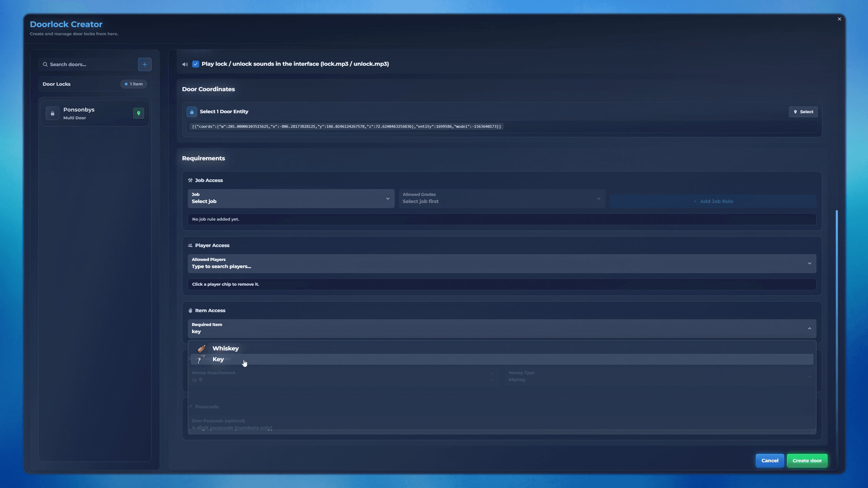Choose Whiskey from the item list
The image size is (868, 488).
(502, 348)
